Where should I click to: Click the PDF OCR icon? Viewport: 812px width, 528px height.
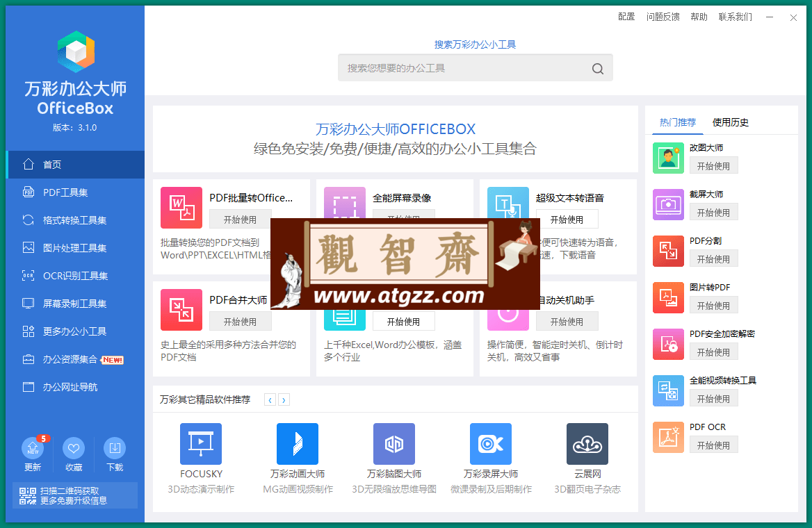pyautogui.click(x=668, y=438)
